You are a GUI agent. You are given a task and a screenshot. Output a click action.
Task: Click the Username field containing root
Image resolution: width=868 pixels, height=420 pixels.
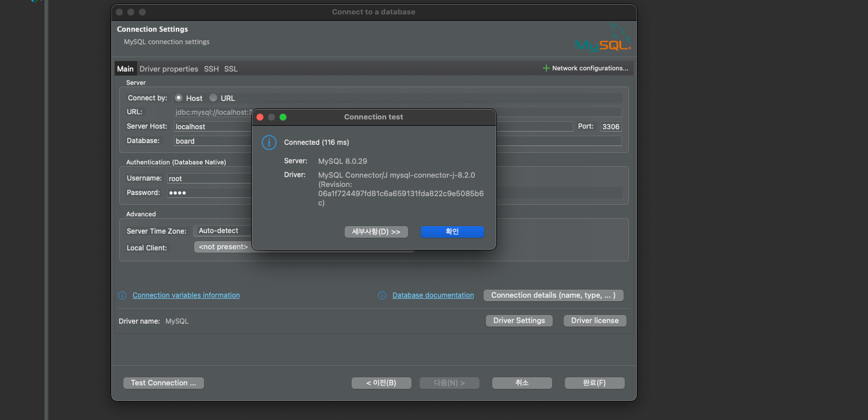click(x=210, y=179)
